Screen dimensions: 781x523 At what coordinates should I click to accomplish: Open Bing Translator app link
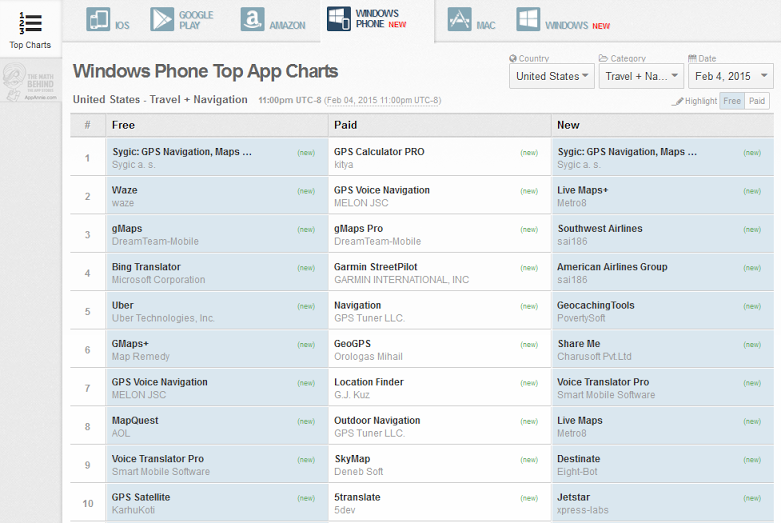[x=146, y=267]
